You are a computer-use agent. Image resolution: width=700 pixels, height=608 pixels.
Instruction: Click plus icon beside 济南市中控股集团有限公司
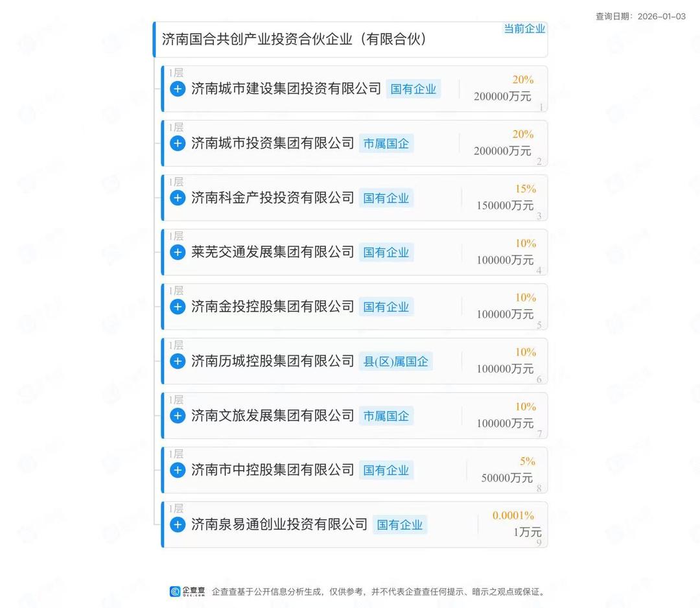(x=178, y=470)
